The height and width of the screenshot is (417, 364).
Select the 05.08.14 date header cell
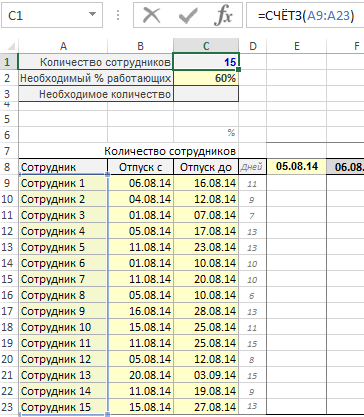(x=296, y=166)
